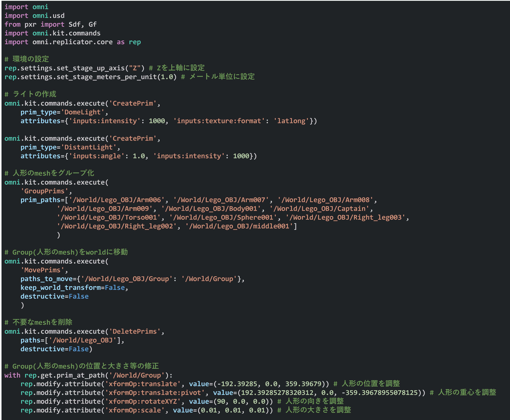
Task: Click 'from pxr import Sdf, Gf' line
Action: (x=51, y=24)
